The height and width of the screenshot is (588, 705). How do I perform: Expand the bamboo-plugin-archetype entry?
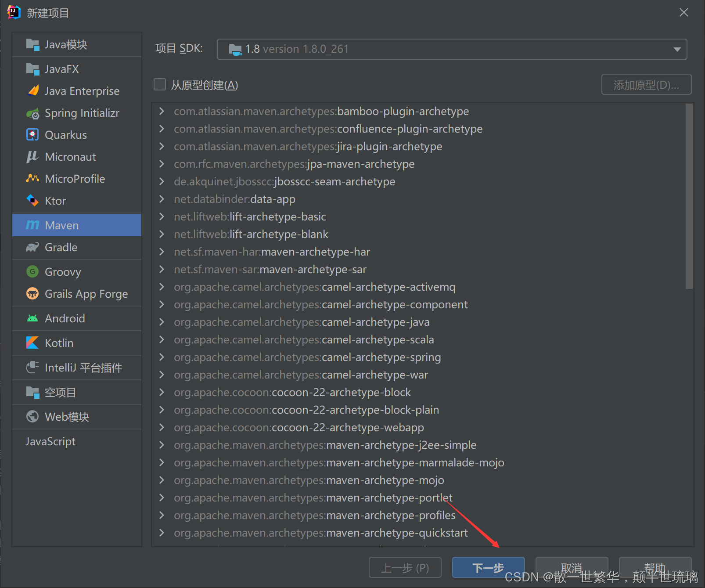point(162,111)
